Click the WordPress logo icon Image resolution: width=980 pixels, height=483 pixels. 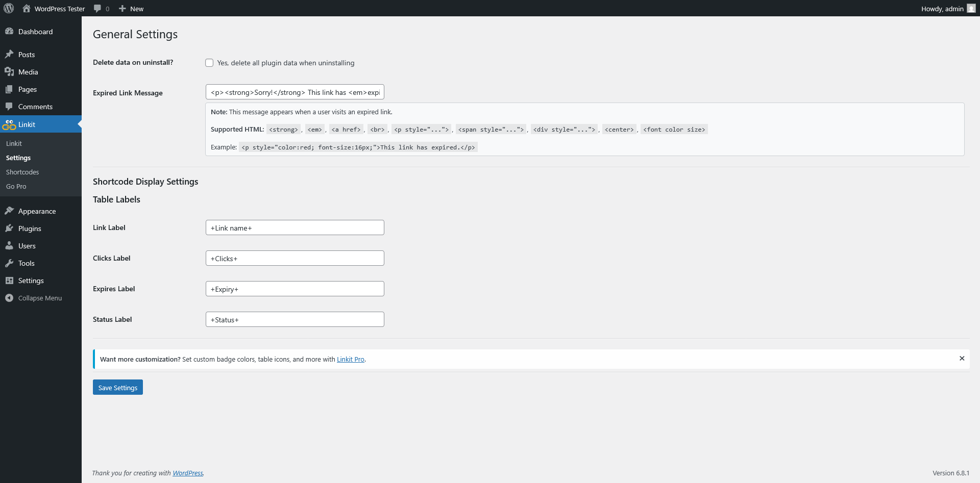[9, 8]
